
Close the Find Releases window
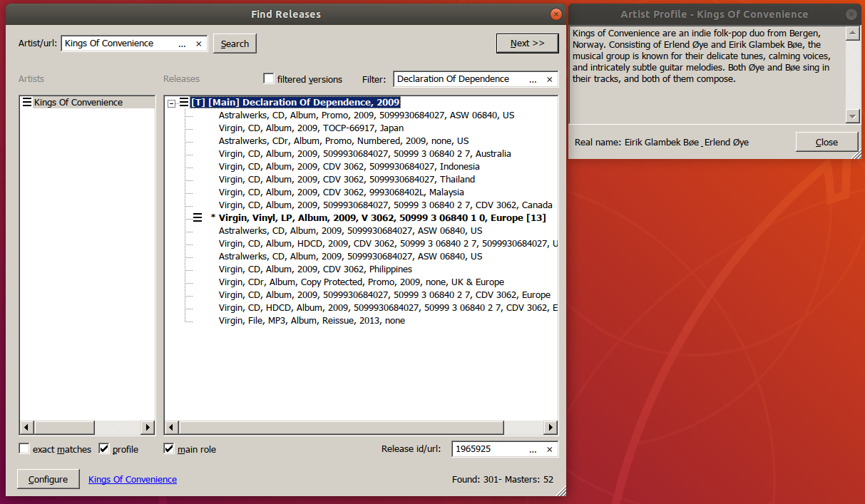(556, 14)
